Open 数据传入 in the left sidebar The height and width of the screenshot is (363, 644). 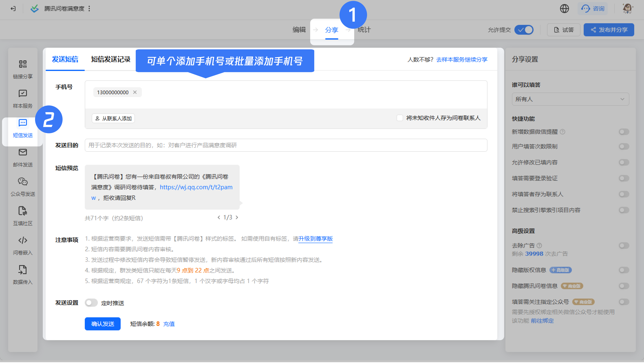coord(23,275)
